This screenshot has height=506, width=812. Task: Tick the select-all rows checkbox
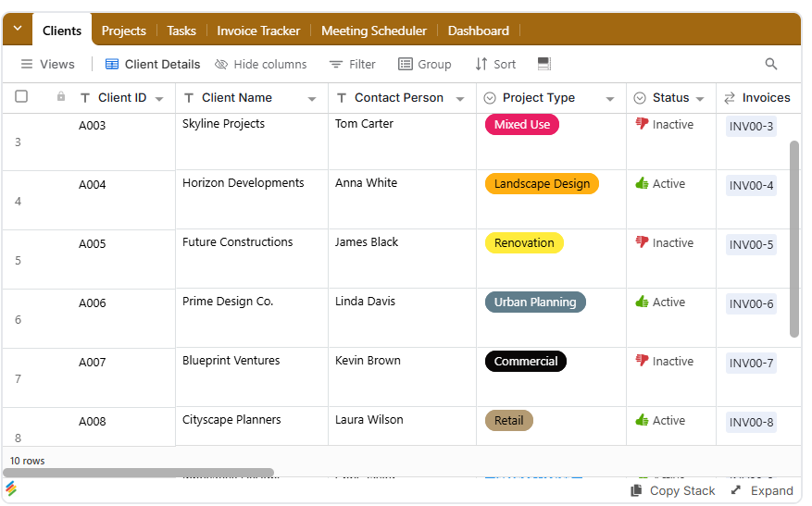pyautogui.click(x=21, y=97)
